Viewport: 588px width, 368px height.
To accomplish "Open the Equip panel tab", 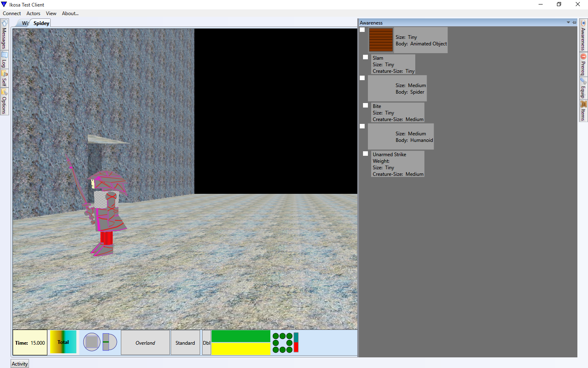I will click(583, 88).
